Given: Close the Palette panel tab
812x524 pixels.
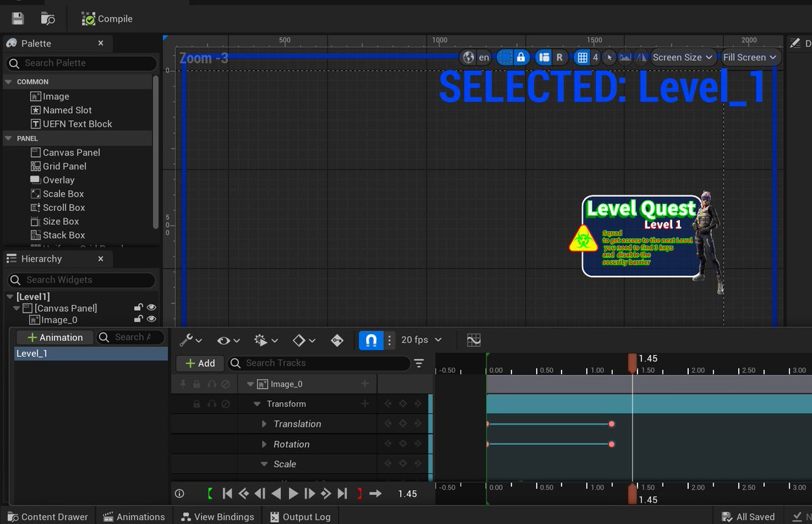Looking at the screenshot, I should click(x=101, y=43).
